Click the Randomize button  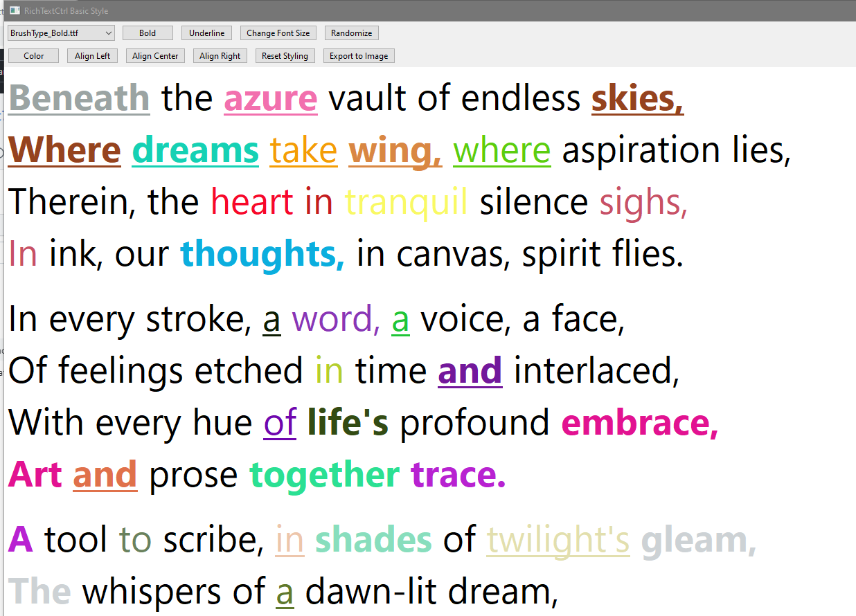351,33
